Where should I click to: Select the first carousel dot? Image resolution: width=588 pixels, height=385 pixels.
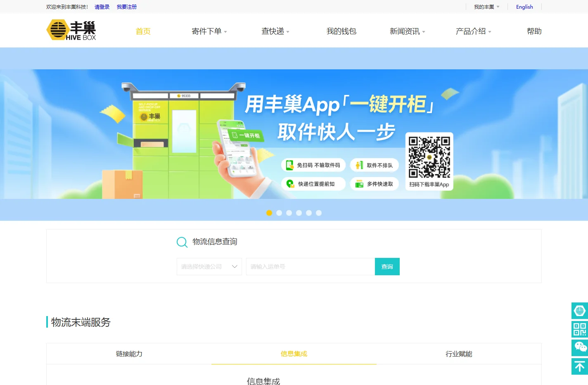(269, 213)
